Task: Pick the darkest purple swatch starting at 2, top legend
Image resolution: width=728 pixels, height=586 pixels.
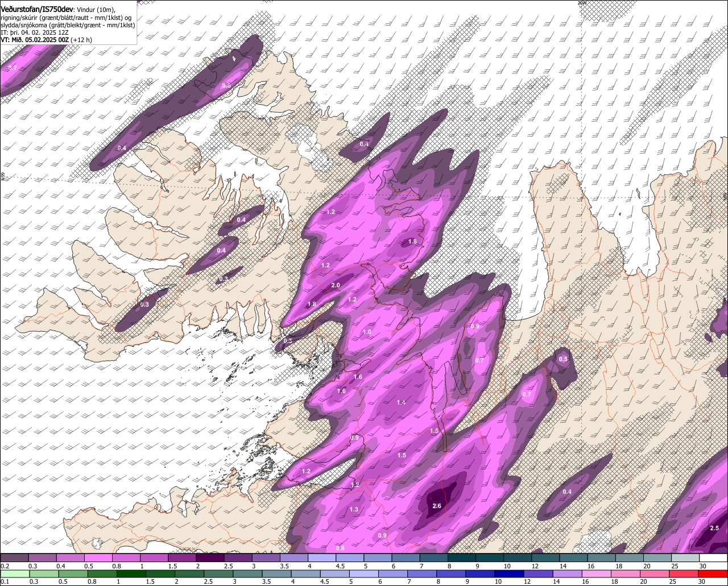Action: [210, 558]
